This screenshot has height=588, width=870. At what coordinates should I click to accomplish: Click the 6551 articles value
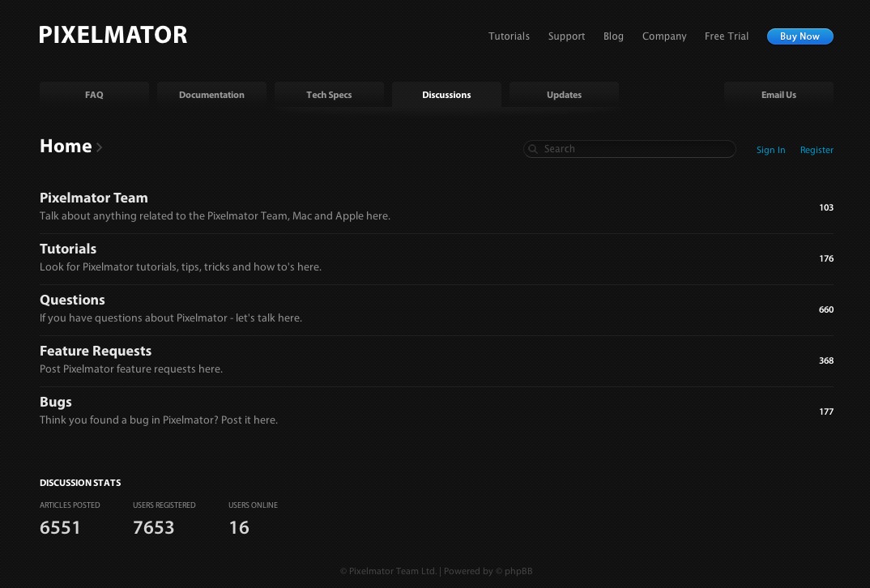pos(60,527)
